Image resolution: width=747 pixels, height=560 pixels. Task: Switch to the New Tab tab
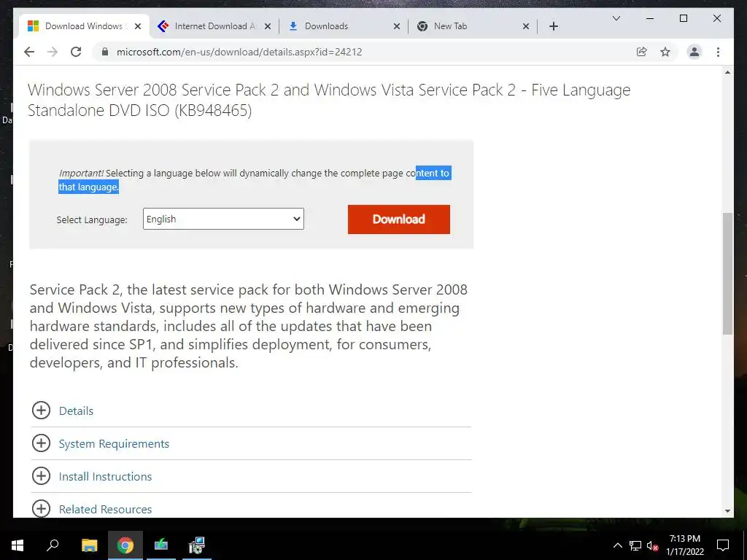click(472, 26)
